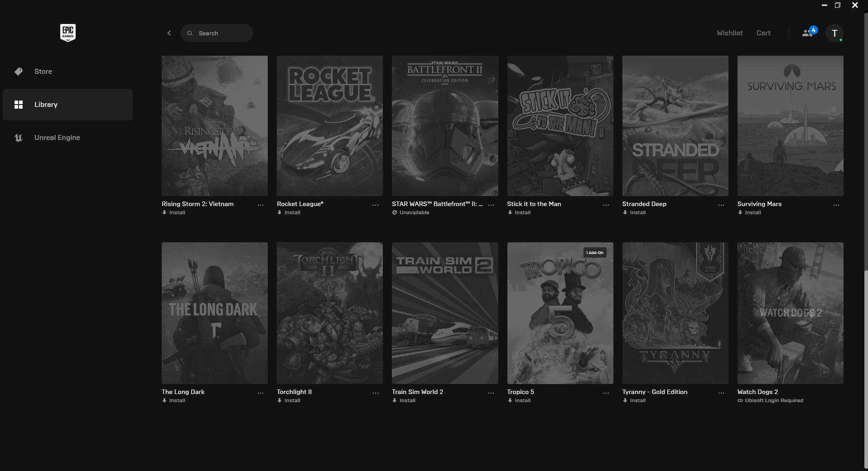Open Unreal Engine section
868x471 pixels.
[x=68, y=138]
